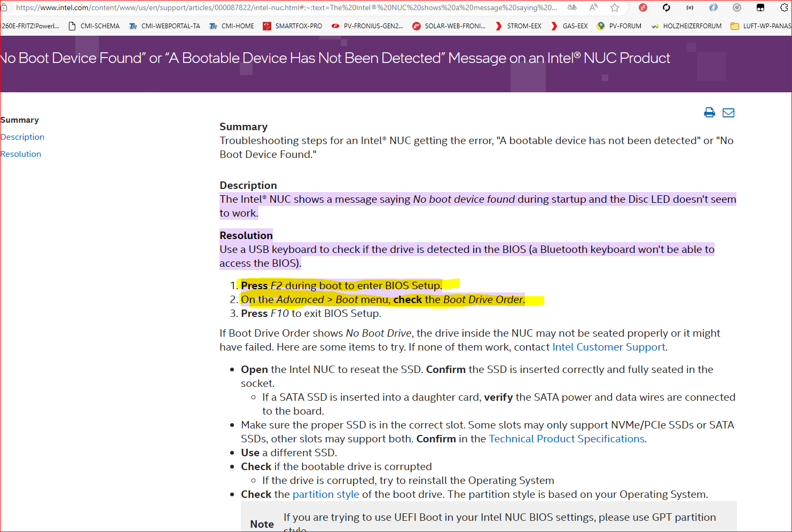This screenshot has width=792, height=532.
Task: Open the STROM-EEX bookmark
Action: pos(518,26)
